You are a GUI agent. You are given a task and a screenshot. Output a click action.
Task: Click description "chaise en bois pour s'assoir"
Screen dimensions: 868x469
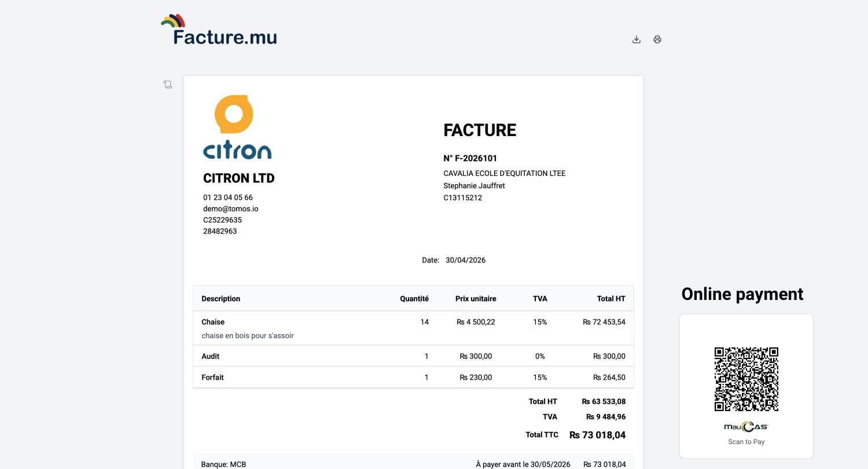coord(248,336)
